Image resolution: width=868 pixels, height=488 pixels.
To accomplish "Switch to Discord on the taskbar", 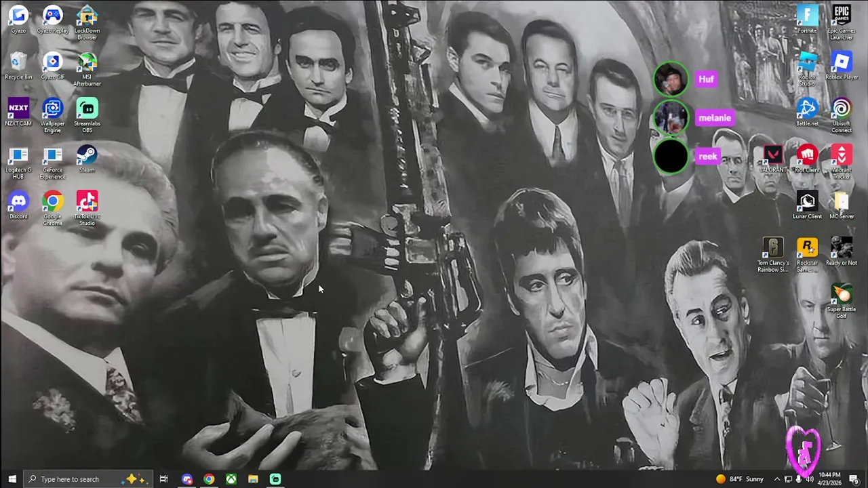I will 187,479.
